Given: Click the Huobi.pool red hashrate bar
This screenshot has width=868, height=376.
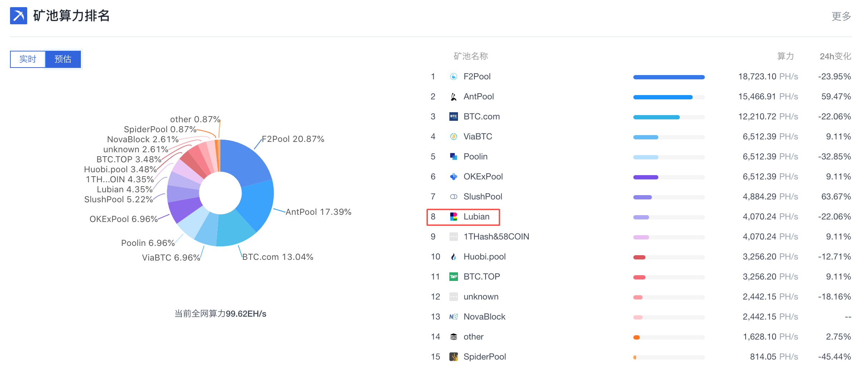Looking at the screenshot, I should pyautogui.click(x=639, y=257).
